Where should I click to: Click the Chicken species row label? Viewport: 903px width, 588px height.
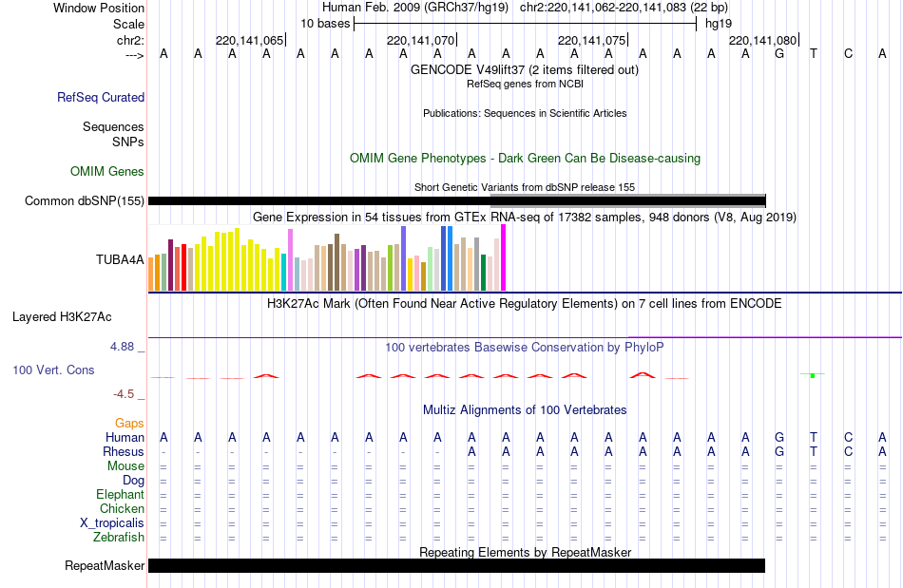(122, 508)
